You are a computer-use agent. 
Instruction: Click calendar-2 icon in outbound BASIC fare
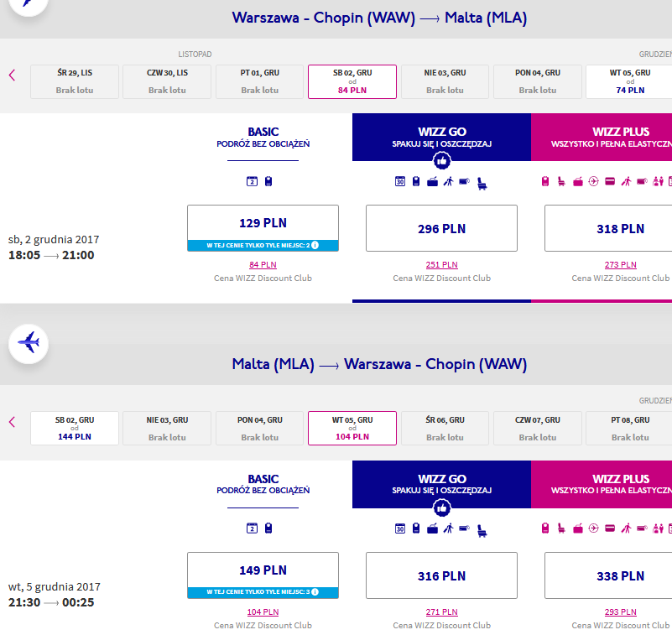tap(252, 181)
